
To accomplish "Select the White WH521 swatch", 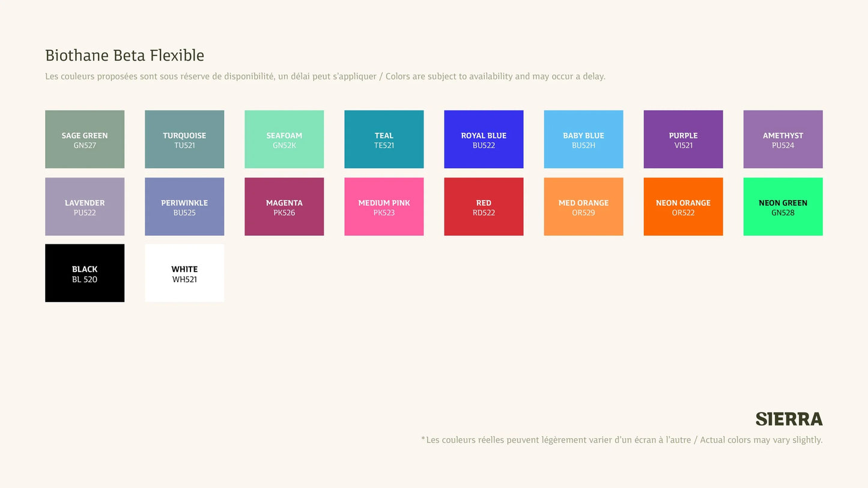I will [184, 273].
